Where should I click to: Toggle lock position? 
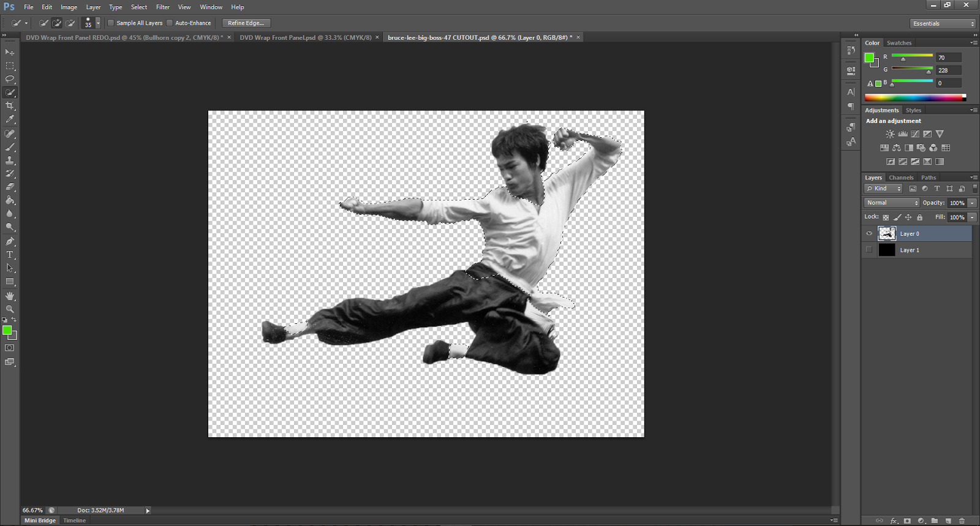908,217
